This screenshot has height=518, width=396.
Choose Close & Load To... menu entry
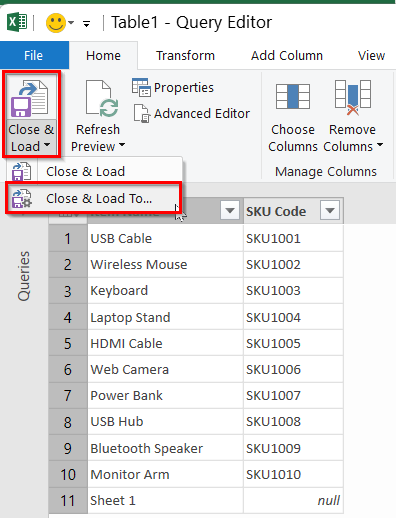[94, 198]
